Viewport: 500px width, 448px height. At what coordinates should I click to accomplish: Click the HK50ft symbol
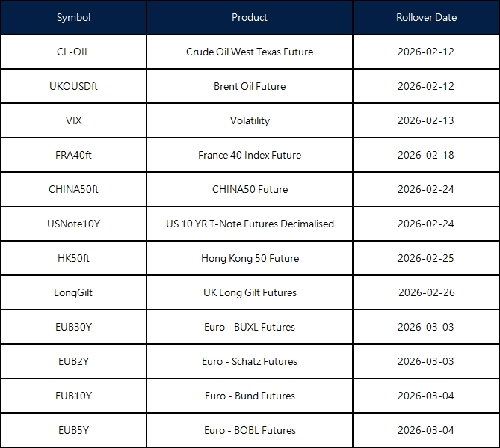(73, 258)
